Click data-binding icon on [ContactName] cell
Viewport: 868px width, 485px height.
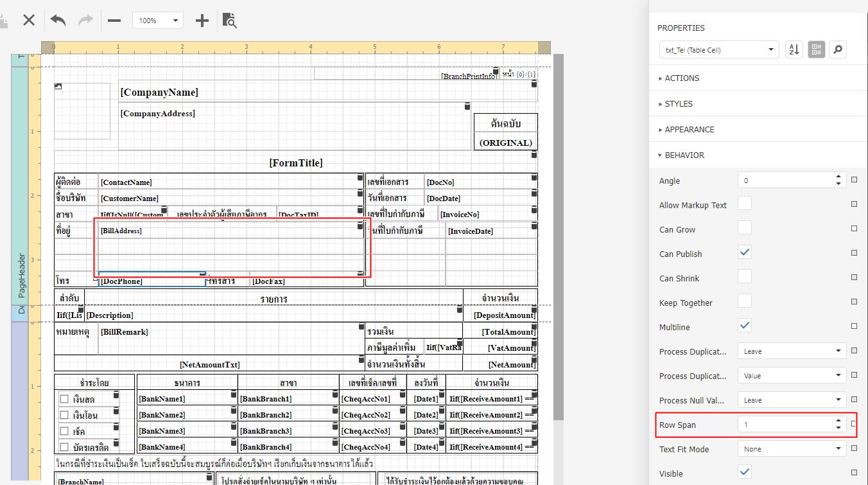click(x=360, y=177)
